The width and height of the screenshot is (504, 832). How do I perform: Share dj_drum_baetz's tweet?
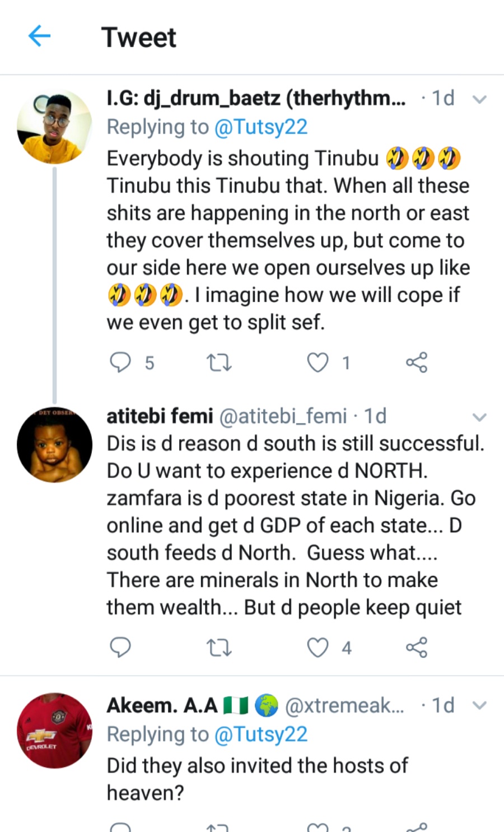(x=417, y=362)
